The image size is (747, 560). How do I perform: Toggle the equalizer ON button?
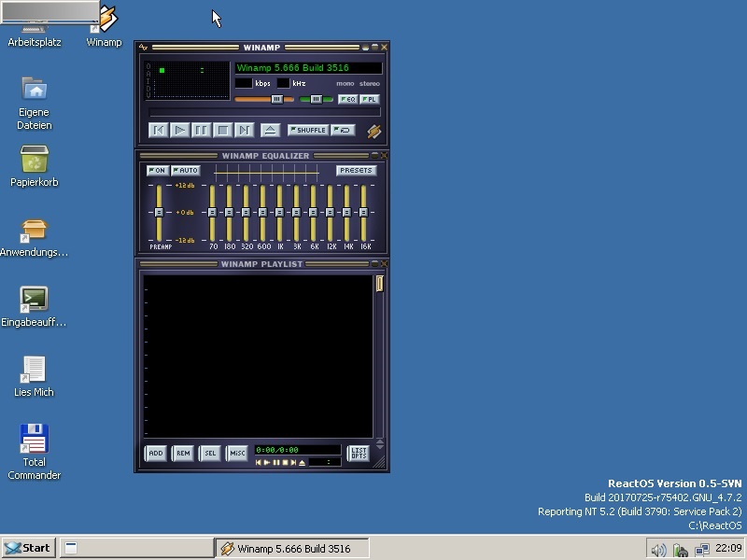click(x=157, y=171)
